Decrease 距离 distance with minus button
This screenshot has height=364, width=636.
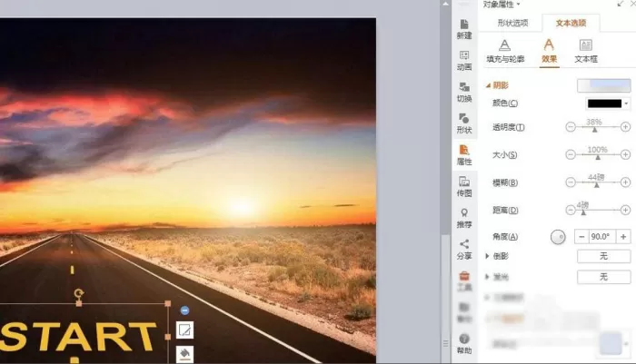[571, 210]
